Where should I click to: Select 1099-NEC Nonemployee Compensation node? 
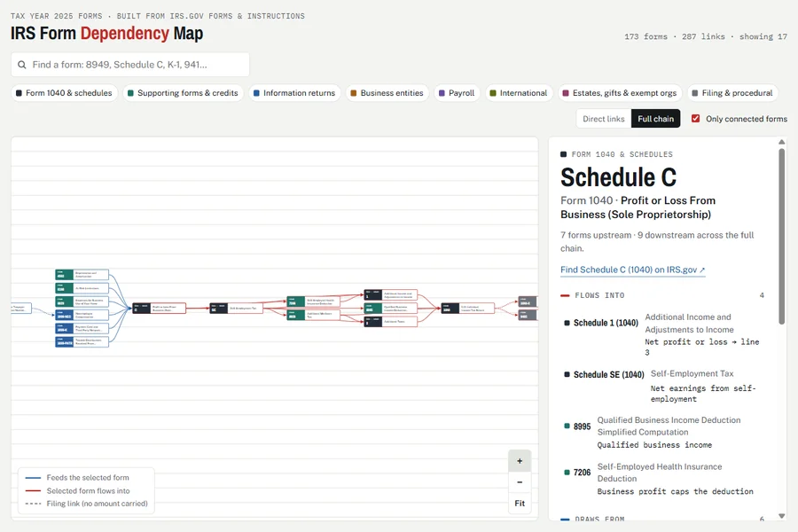(82, 315)
